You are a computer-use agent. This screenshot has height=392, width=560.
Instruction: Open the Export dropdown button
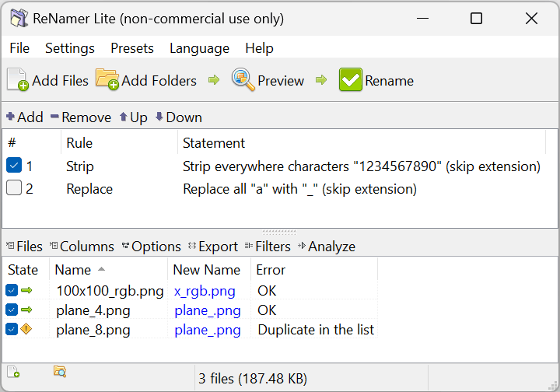pyautogui.click(x=213, y=247)
